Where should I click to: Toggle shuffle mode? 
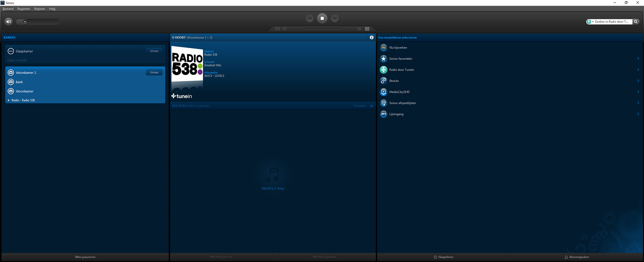[x=284, y=29]
